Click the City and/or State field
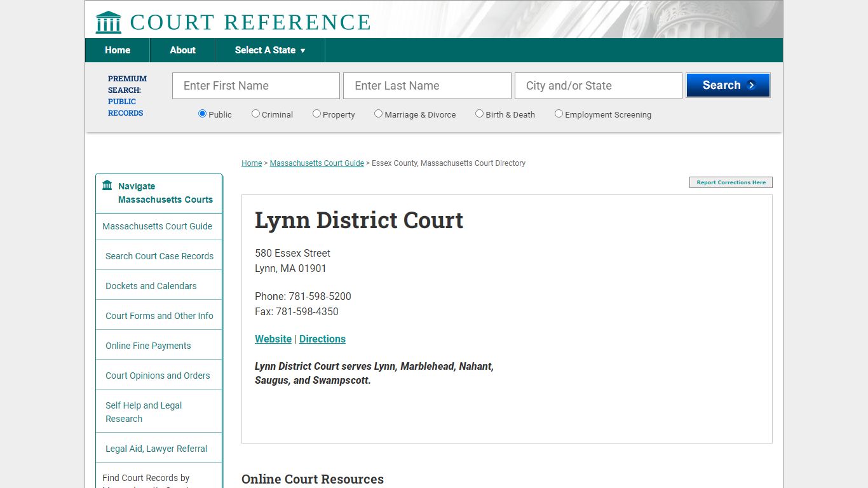 [x=599, y=86]
